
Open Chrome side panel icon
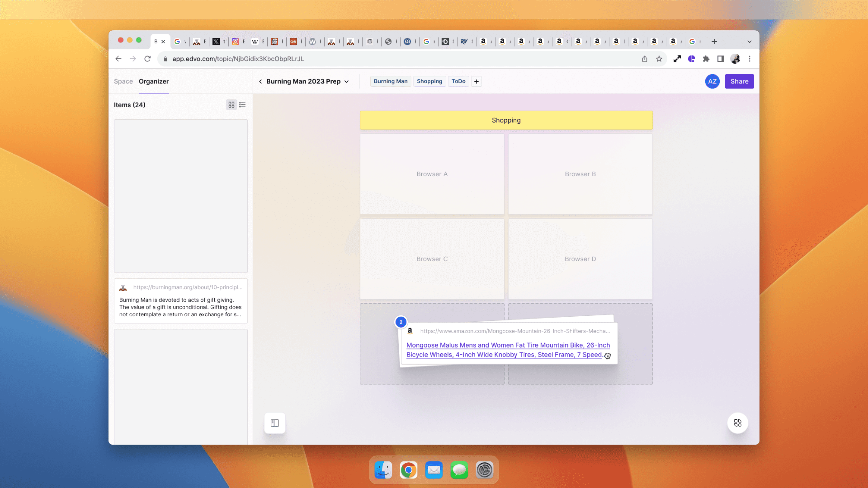tap(720, 59)
